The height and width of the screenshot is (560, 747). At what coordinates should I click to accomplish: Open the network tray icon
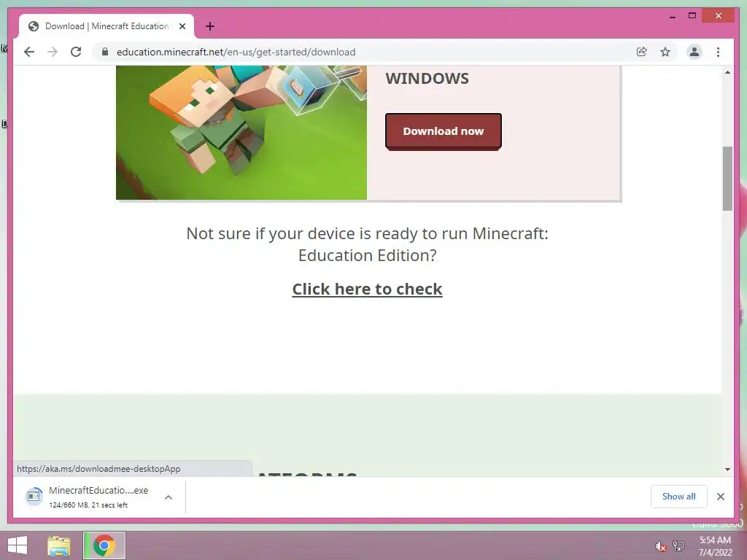click(678, 545)
